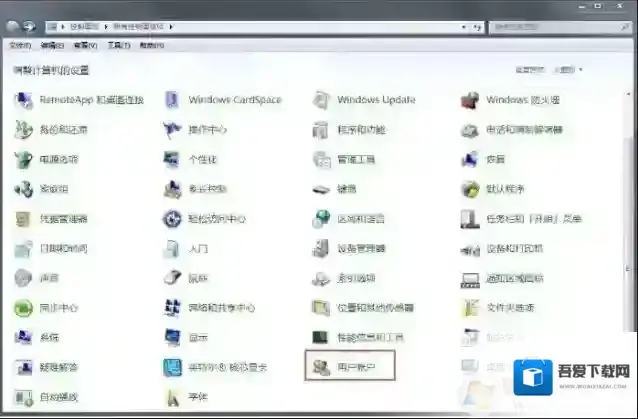Open 键盘 keyboard icon
This screenshot has height=419, width=638.
click(321, 189)
